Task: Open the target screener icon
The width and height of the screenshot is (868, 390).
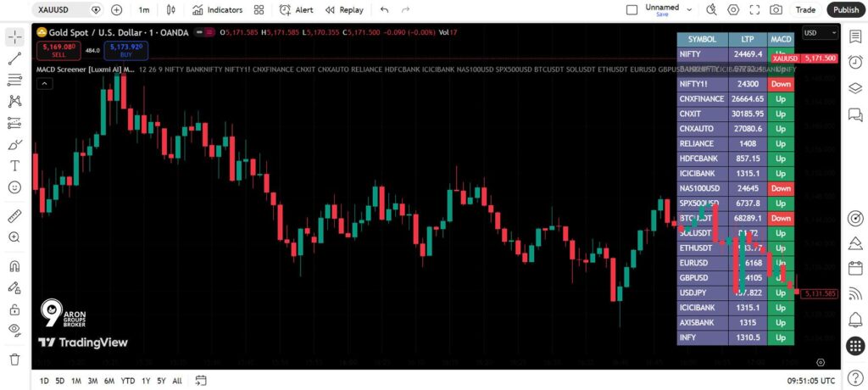Action: pyautogui.click(x=855, y=218)
